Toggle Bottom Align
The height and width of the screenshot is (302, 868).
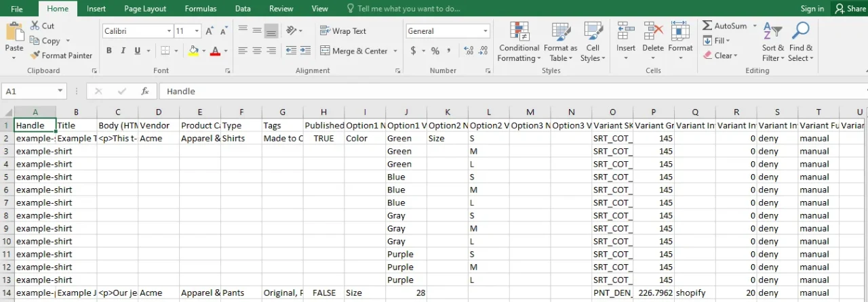(271, 31)
